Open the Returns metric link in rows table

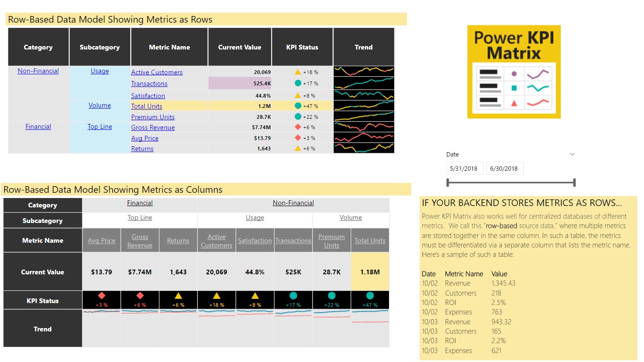pyautogui.click(x=142, y=148)
